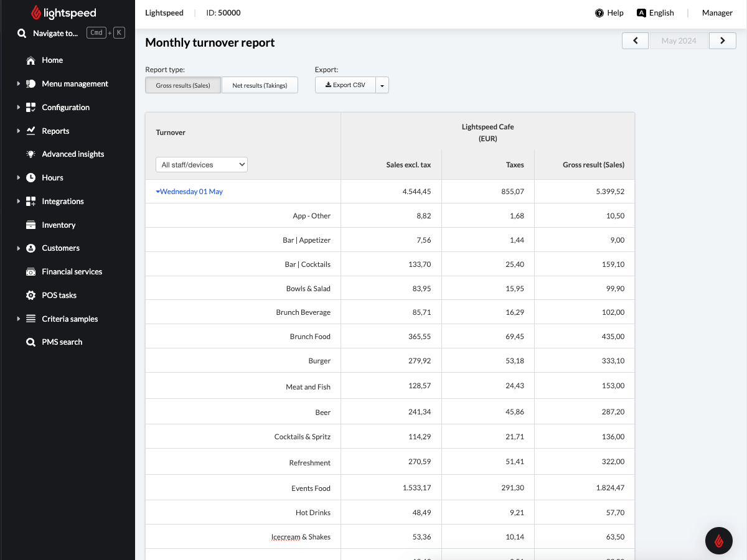Click the English language icon
Image resolution: width=747 pixels, height=560 pixels.
click(641, 13)
